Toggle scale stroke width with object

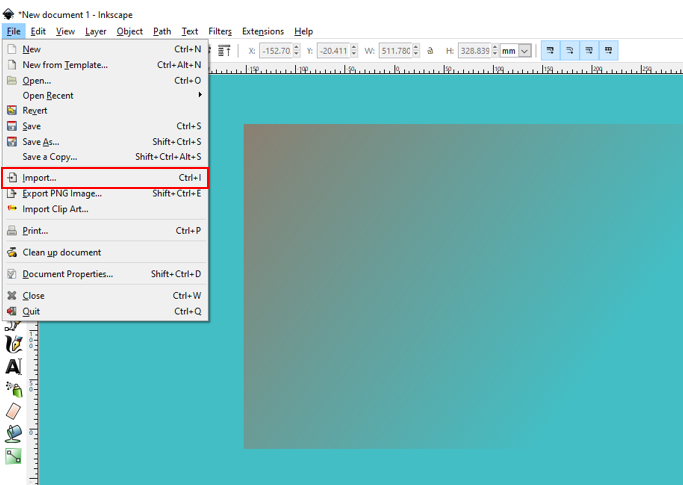tap(551, 51)
